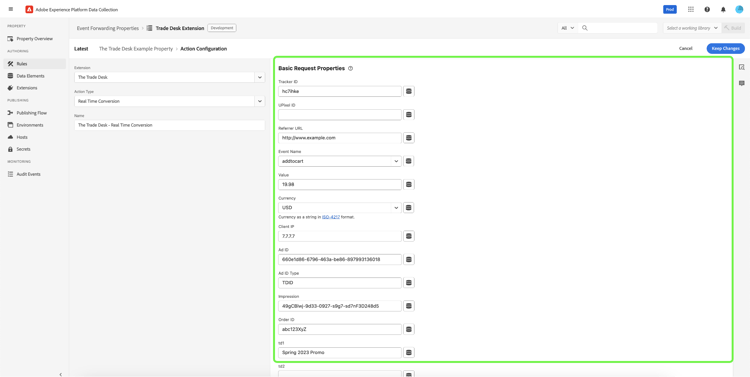Screen dimensions: 750x377
Task: Open Property Overview
Action: (x=34, y=39)
